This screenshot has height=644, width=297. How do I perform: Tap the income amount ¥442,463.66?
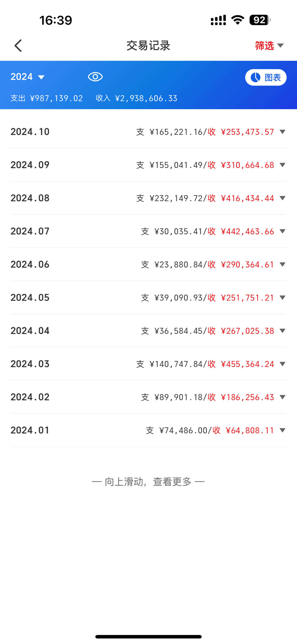click(247, 231)
